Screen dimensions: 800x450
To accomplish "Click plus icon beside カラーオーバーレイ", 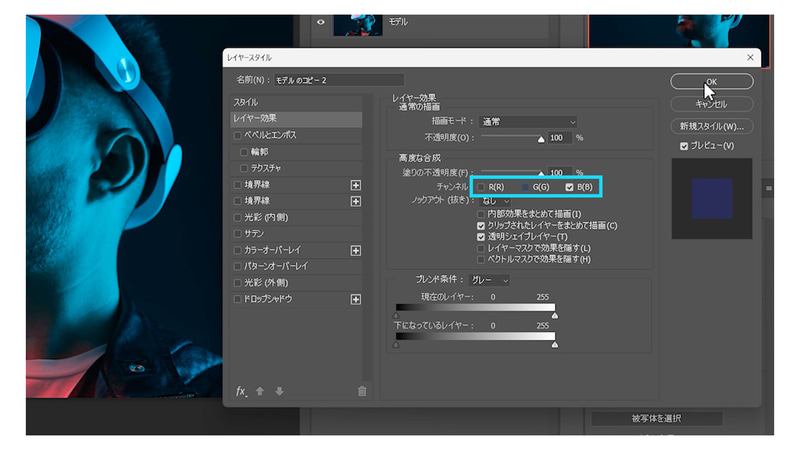I will (x=356, y=251).
